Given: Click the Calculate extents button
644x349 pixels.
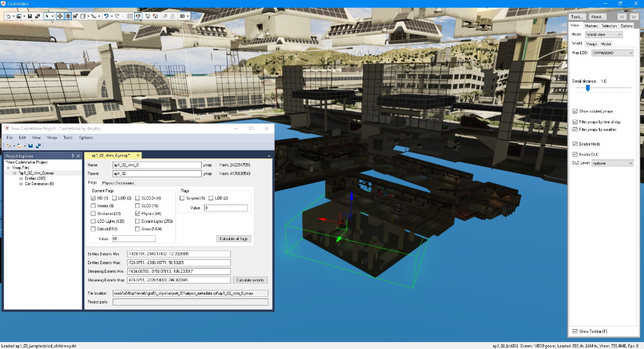Looking at the screenshot, I should 251,280.
